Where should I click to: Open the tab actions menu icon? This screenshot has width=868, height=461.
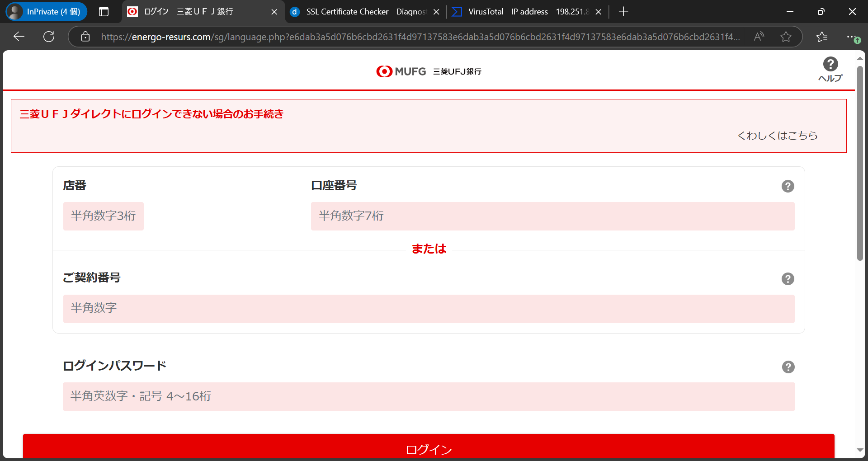[104, 12]
